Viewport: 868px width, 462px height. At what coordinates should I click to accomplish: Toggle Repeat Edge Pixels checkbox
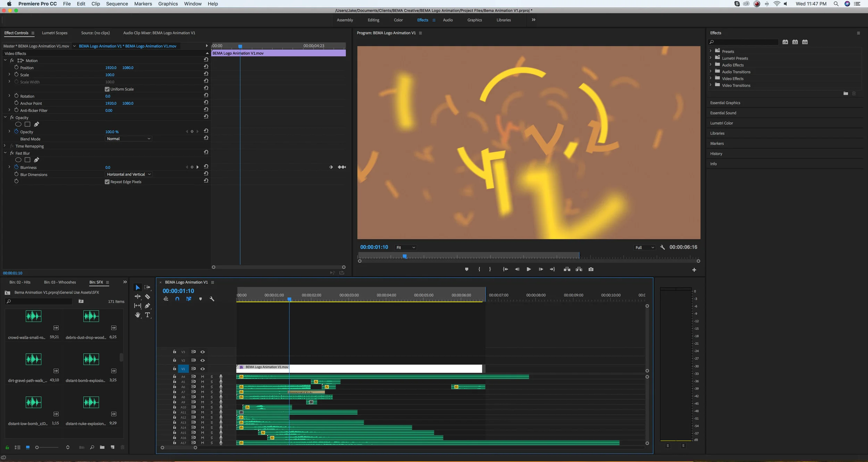tap(107, 182)
